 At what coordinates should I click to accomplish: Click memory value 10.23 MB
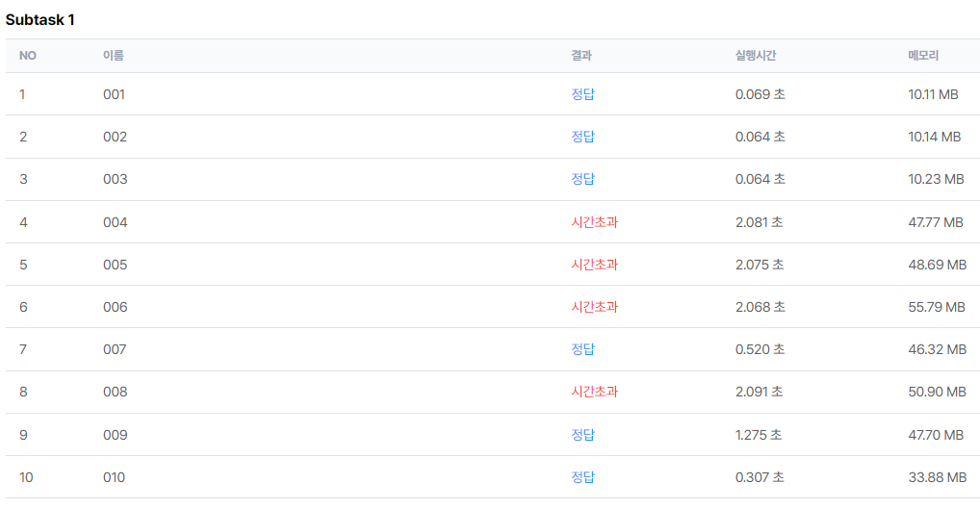(937, 179)
